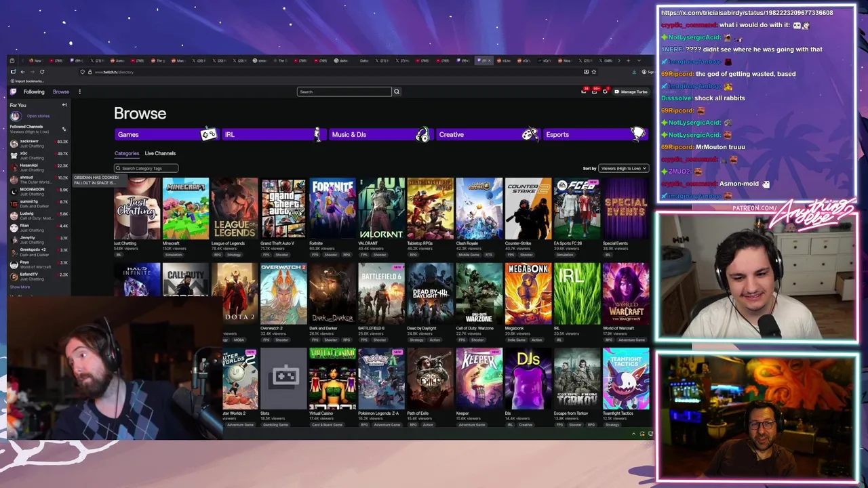This screenshot has width=868, height=488.
Task: Open the Overwatch 2 thumbnail
Action: [283, 293]
